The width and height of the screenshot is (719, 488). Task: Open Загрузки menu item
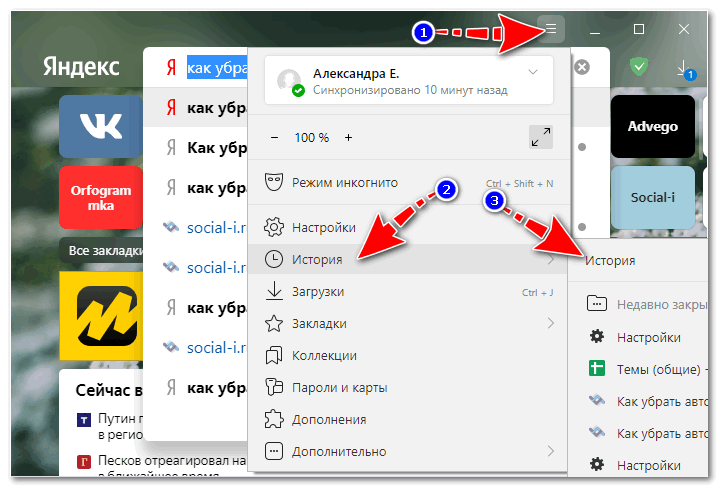coord(409,292)
